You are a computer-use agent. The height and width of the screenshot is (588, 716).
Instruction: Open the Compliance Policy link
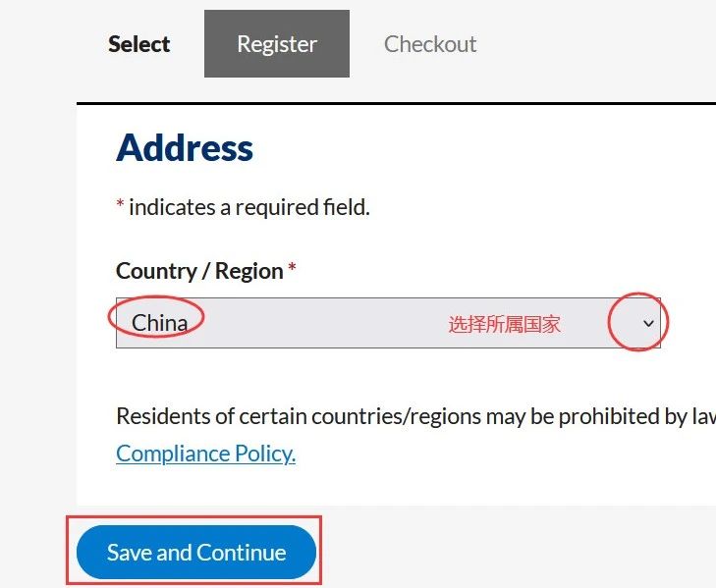205,454
